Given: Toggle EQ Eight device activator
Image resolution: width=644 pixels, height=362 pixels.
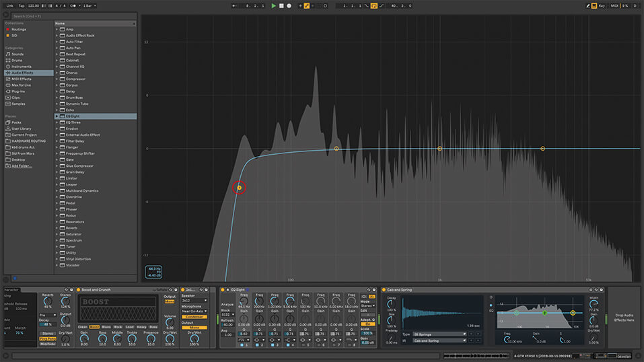Looking at the screenshot, I should click(223, 290).
